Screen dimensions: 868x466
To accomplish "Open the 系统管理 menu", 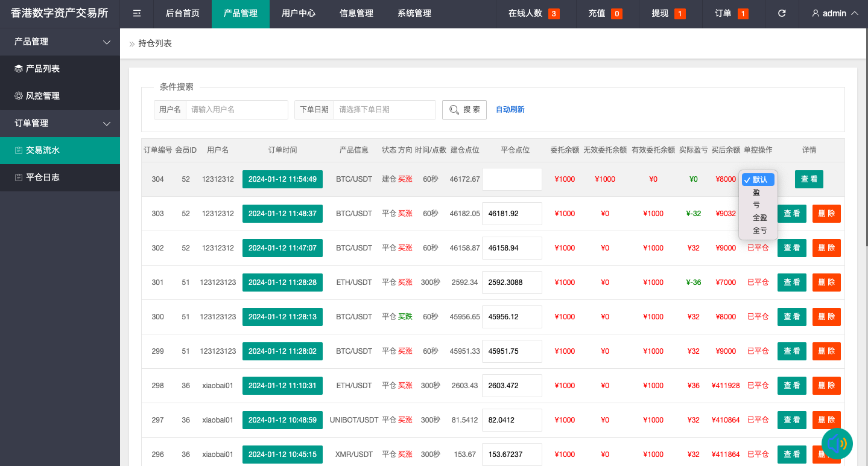I will 414,13.
